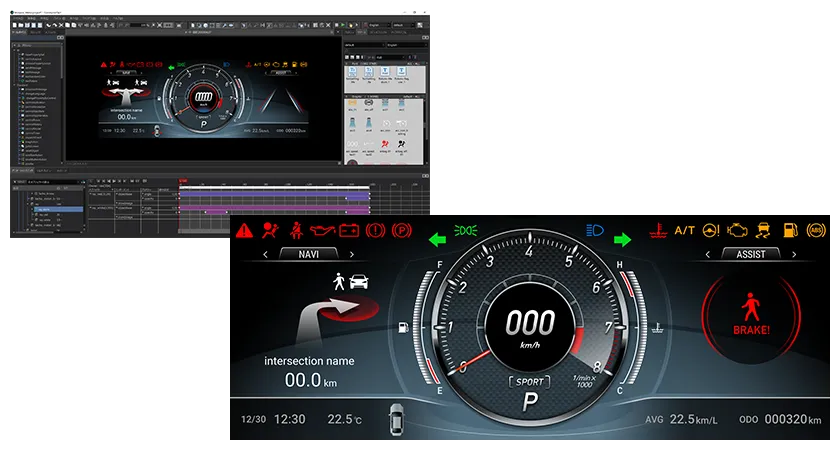Viewport: 840px width, 450px height.
Task: Click the green right turn arrow on large dashboard
Action: 623,240
